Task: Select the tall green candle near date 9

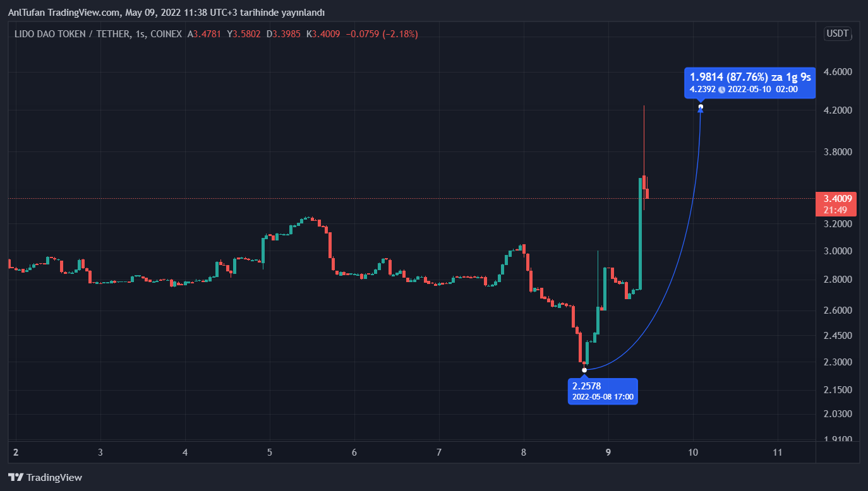Action: 640,234
